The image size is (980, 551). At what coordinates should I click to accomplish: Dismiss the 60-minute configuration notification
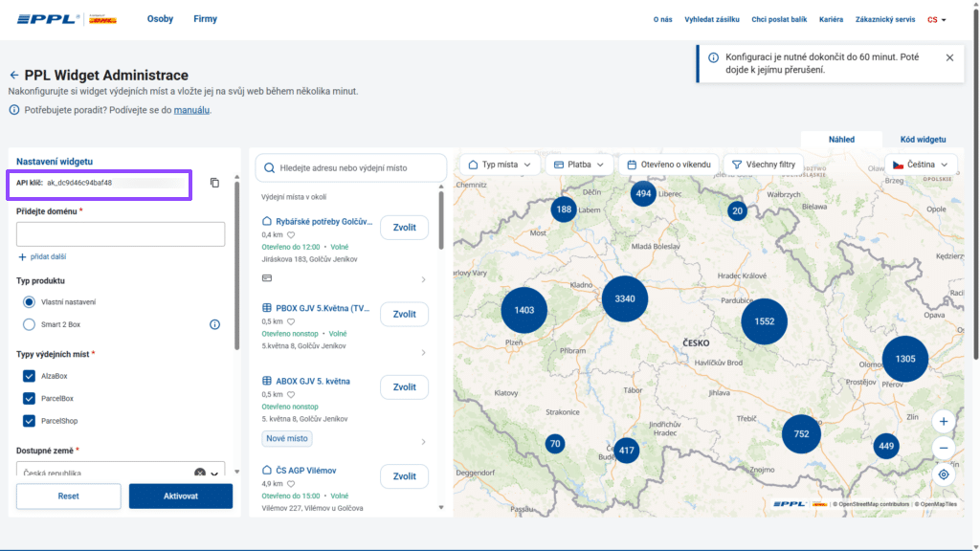pos(949,57)
